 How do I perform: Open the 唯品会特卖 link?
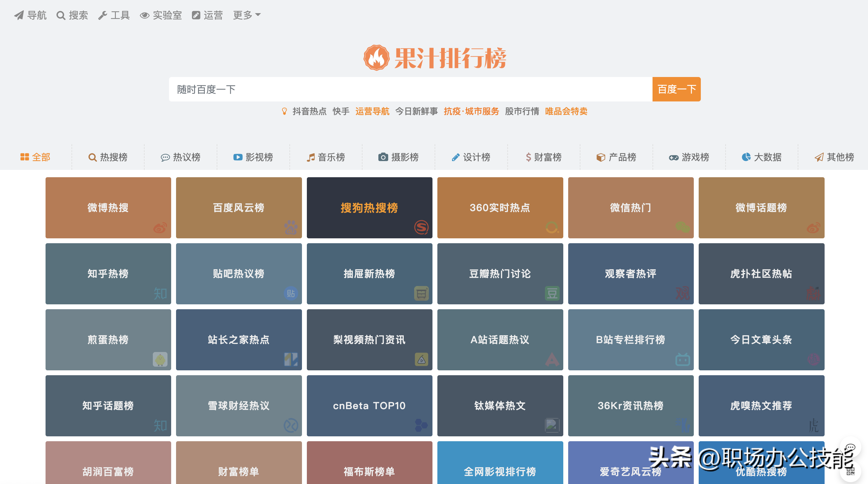[x=566, y=112]
